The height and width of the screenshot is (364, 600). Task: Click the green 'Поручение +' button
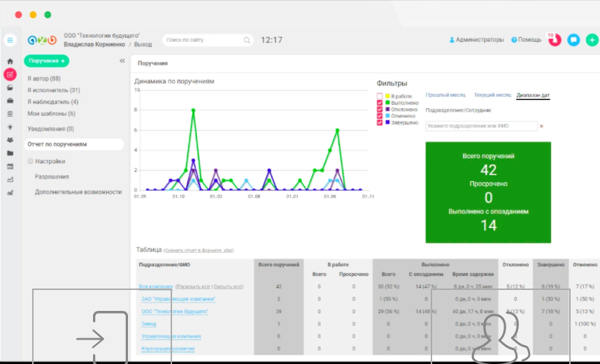46,61
